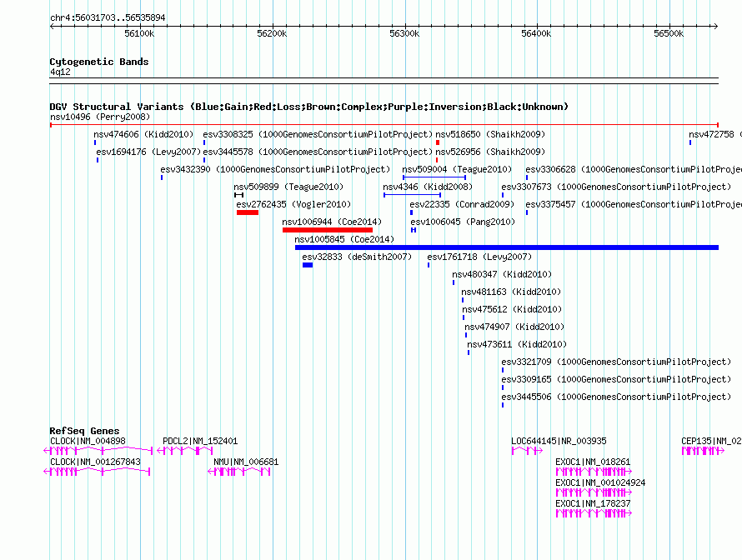Open esv1694176 (Levy2007) variant label
The image size is (742, 560).
pyautogui.click(x=148, y=152)
